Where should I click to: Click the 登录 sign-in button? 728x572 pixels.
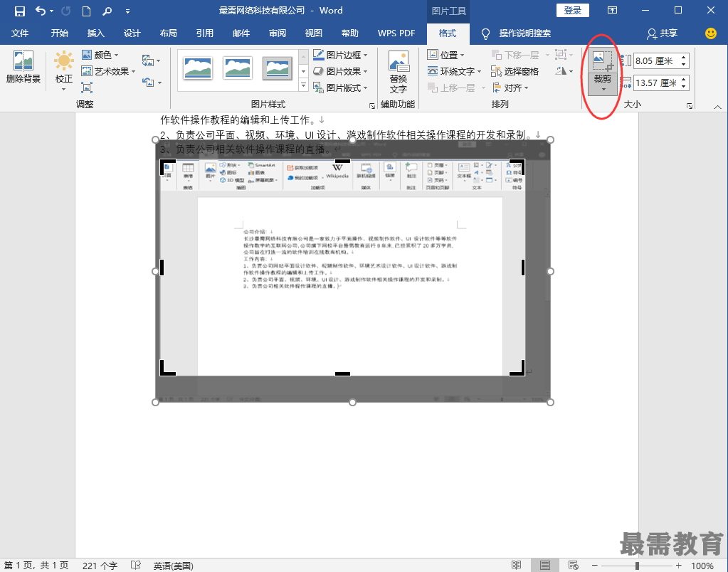click(572, 10)
